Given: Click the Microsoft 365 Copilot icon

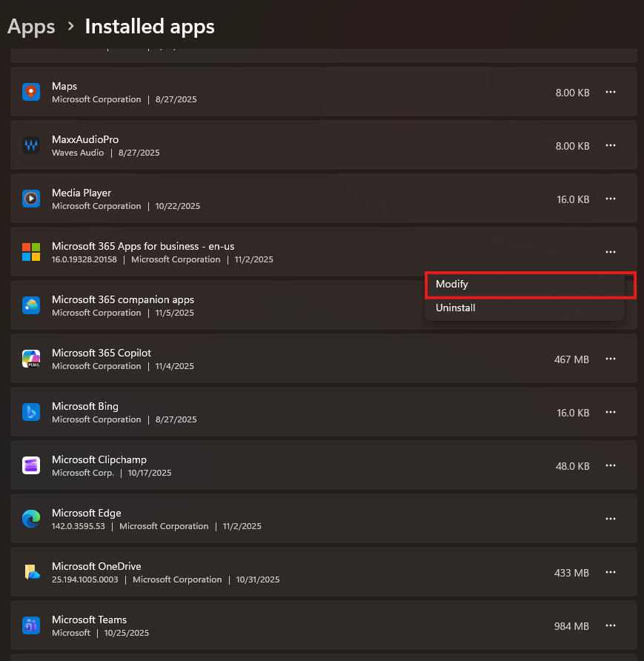Looking at the screenshot, I should pyautogui.click(x=31, y=359).
